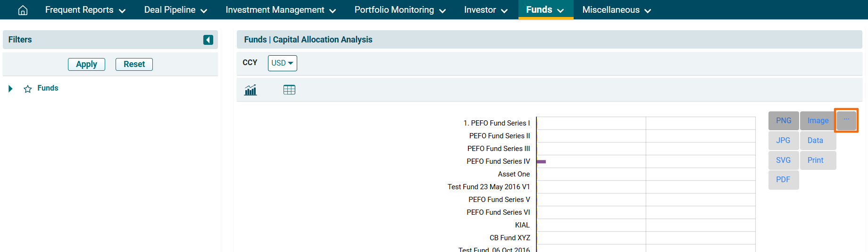Image resolution: width=868 pixels, height=252 pixels.
Task: Open the Investment Management menu
Action: [281, 10]
